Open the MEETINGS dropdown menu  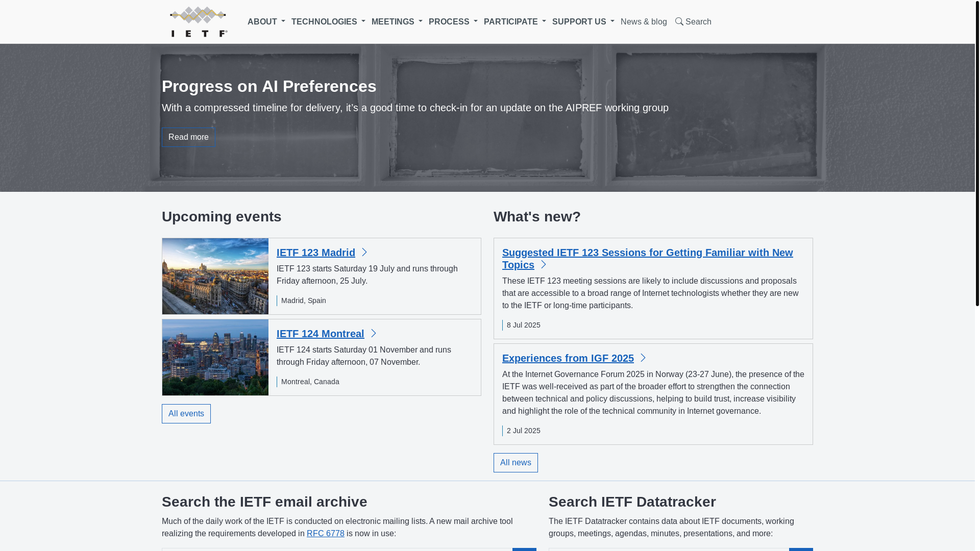397,22
